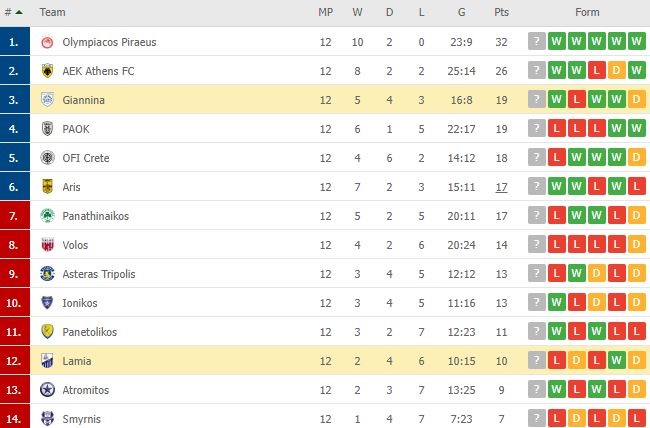
Task: Click the Team column header
Action: pyautogui.click(x=53, y=13)
